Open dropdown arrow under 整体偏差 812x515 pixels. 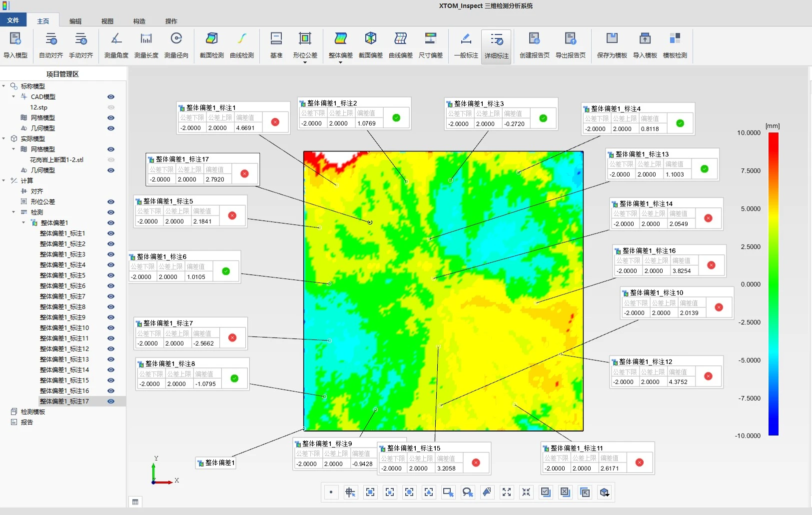[341, 62]
